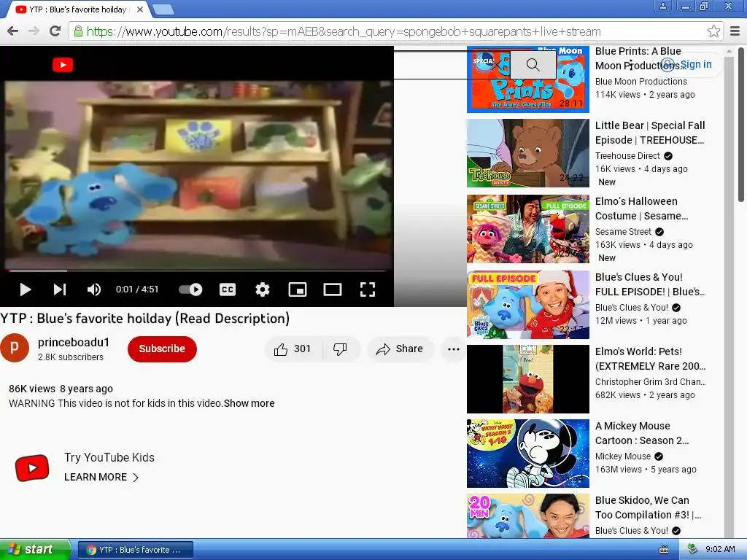The image size is (747, 560).
Task: Play the Blue's favorite holiday video
Action: [x=25, y=289]
